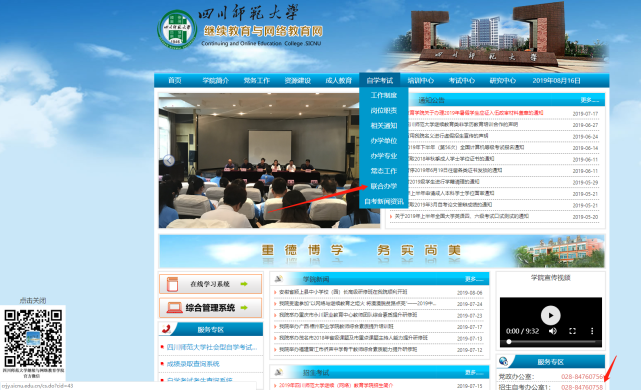Click 更多 link in 通知公告 section
This screenshot has height=390, width=641.
[x=589, y=100]
